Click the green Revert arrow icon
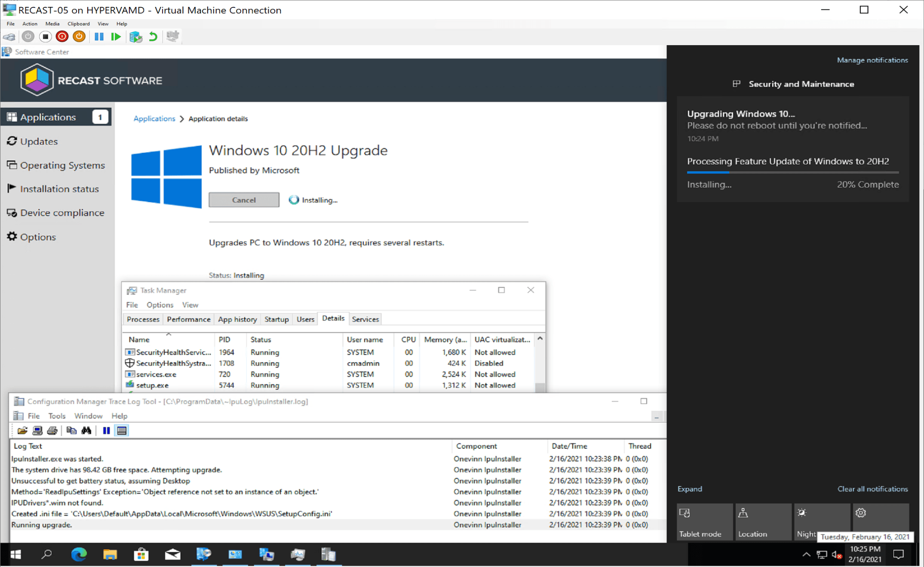This screenshot has width=924, height=567. click(153, 37)
